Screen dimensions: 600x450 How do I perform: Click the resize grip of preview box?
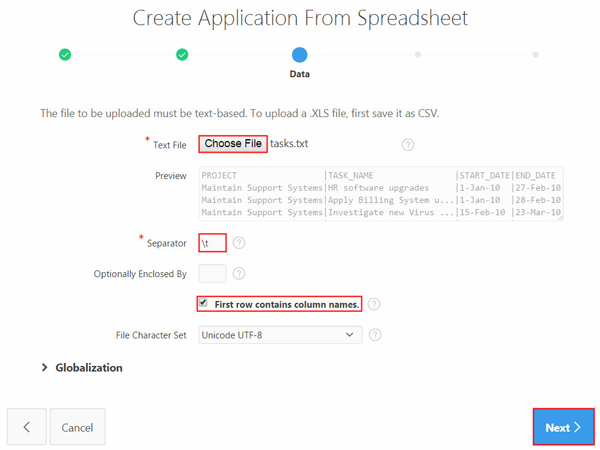(560, 218)
